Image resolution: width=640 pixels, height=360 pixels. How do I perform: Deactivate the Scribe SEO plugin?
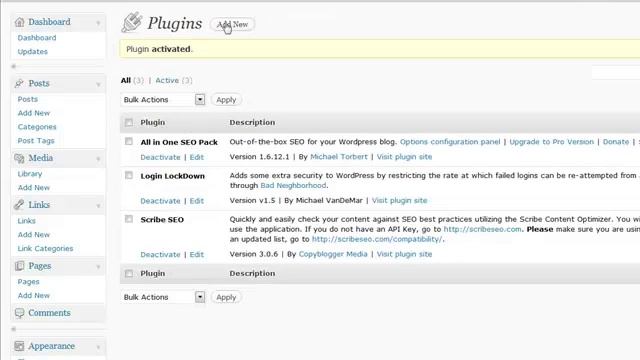(160, 254)
